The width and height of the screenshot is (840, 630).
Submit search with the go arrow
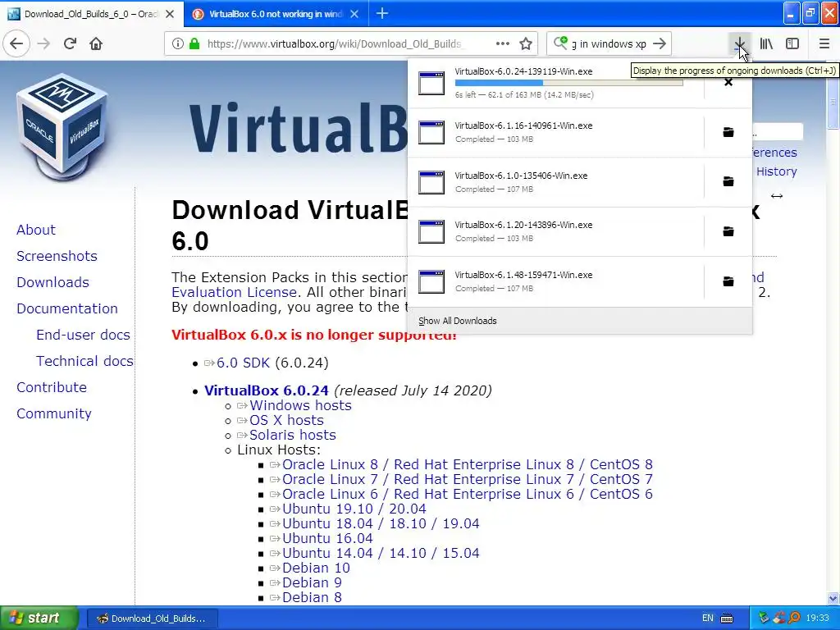[660, 43]
